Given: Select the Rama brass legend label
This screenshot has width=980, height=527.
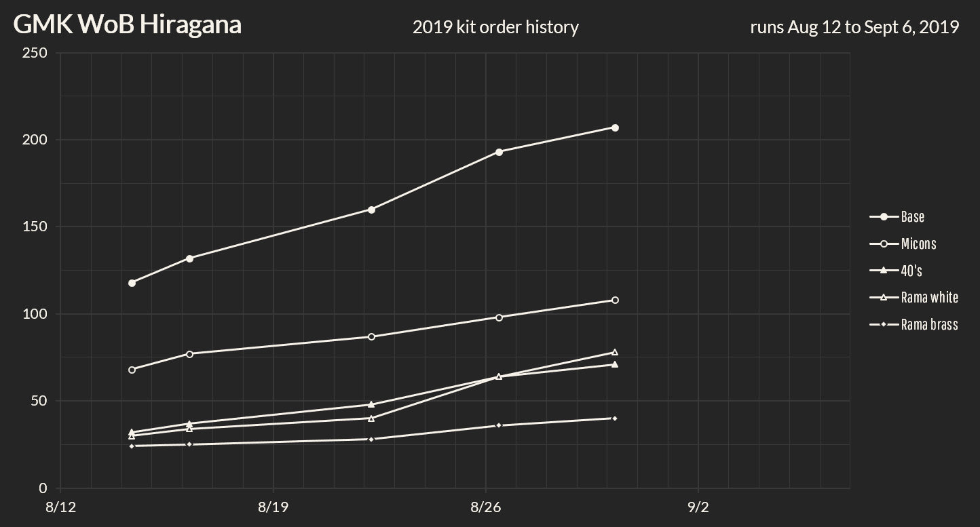Looking at the screenshot, I should click(x=929, y=324).
